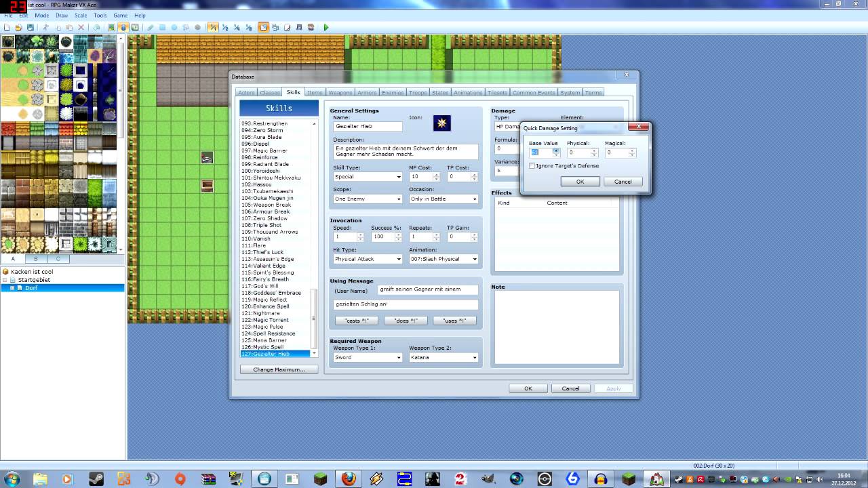Click the Base Value stepper arrows
Image resolution: width=868 pixels, height=488 pixels.
click(x=555, y=152)
